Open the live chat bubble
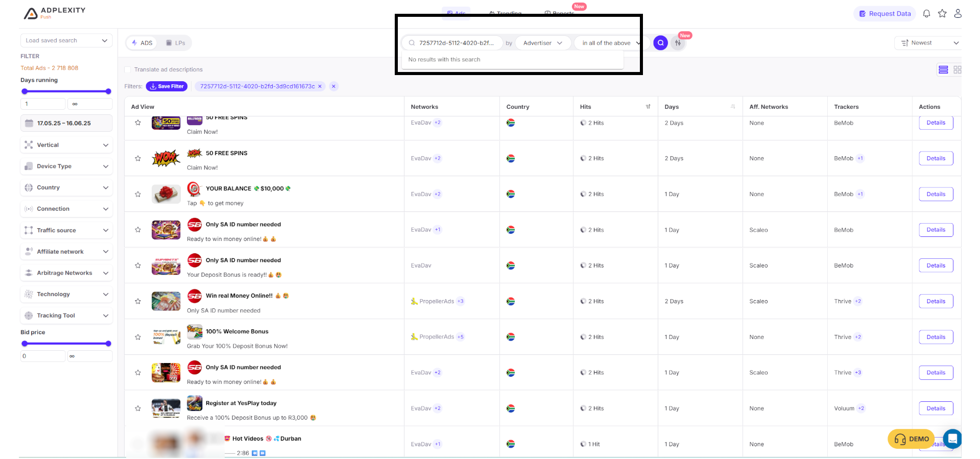The width and height of the screenshot is (980, 459). [952, 438]
